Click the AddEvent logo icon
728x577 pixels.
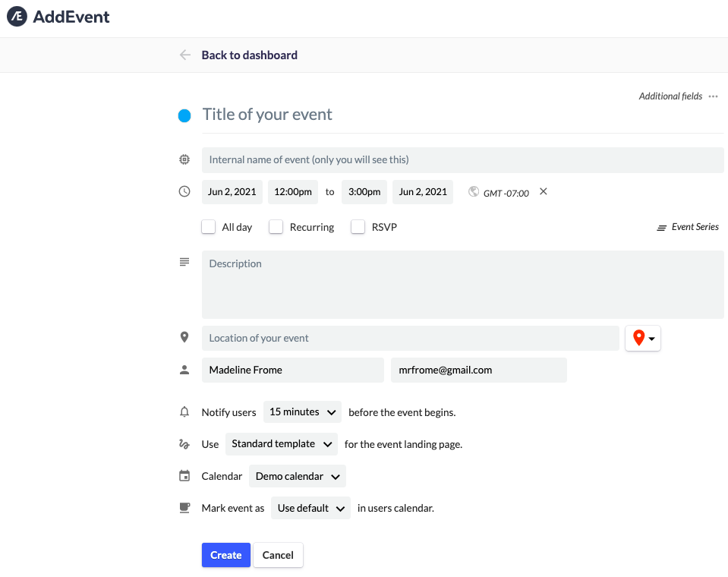(16, 16)
